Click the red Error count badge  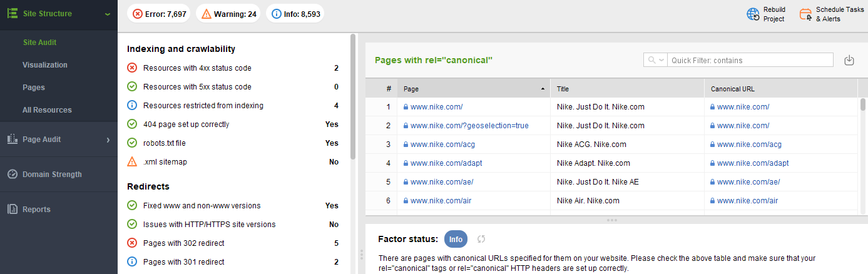pos(160,14)
